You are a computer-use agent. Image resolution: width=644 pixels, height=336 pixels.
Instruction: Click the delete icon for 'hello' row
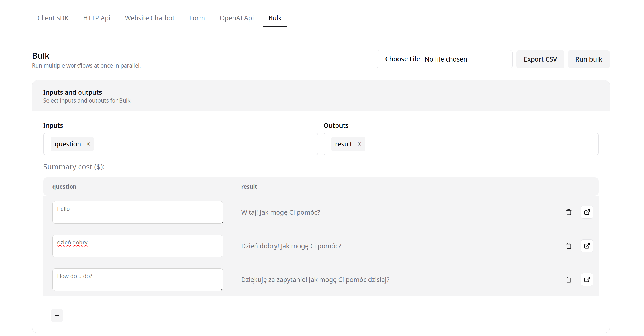click(569, 212)
